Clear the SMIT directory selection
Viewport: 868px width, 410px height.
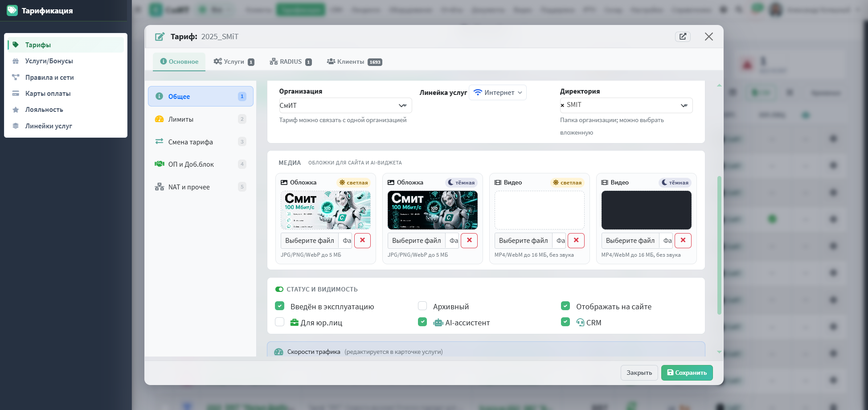coord(562,105)
